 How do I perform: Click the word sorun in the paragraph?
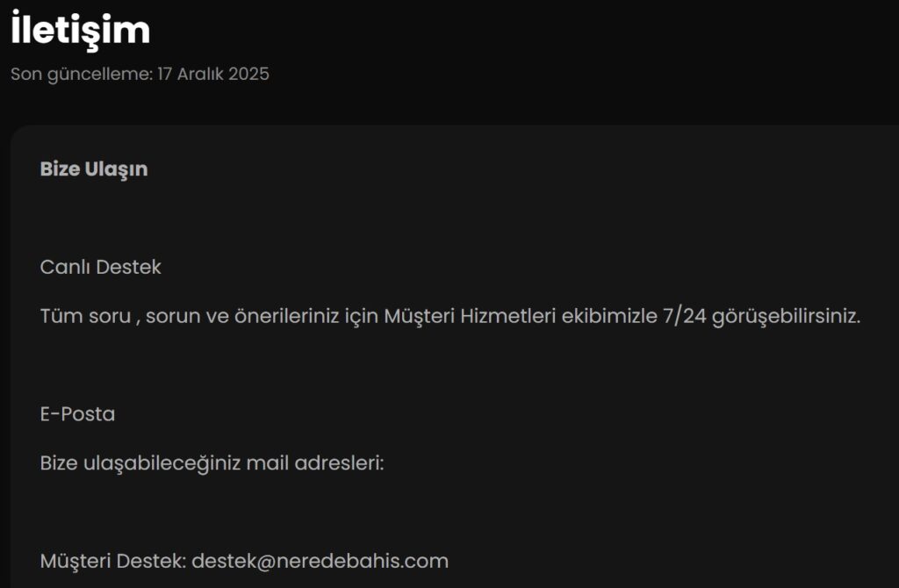click(x=172, y=317)
